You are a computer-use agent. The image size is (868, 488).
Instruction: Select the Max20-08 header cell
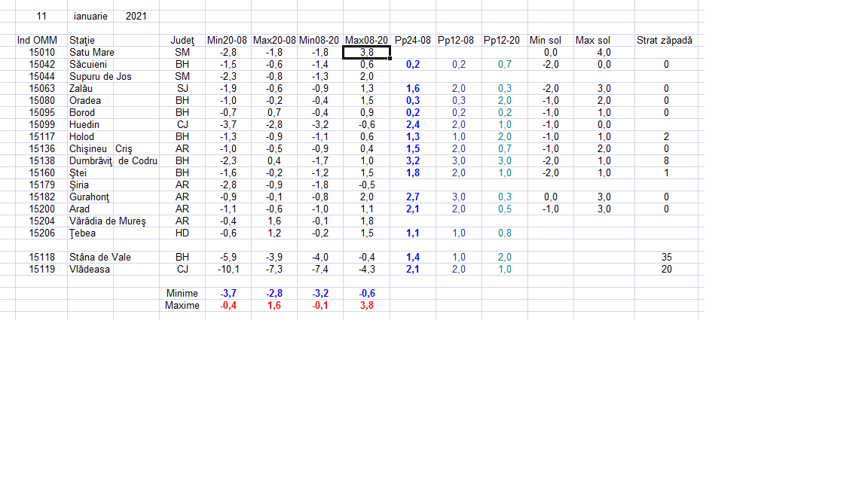point(274,41)
